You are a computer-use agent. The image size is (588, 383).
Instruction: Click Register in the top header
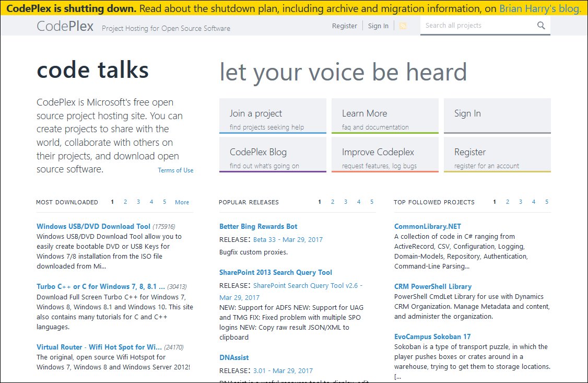[344, 26]
